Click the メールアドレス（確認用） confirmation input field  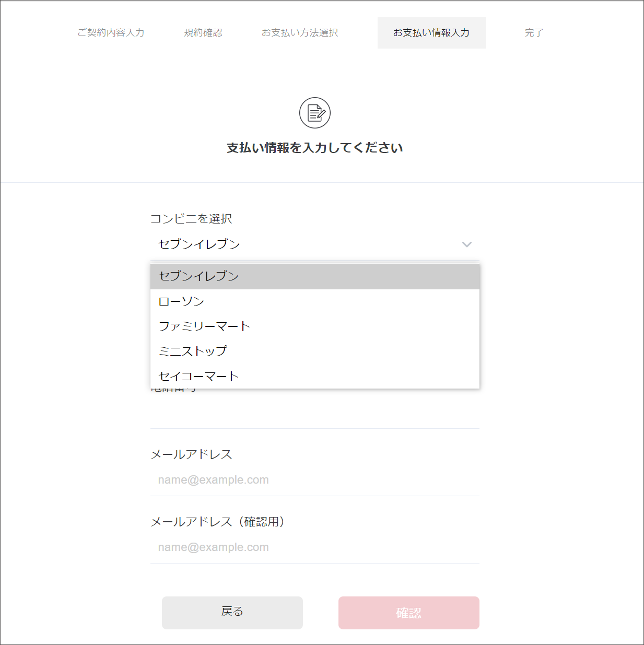point(314,547)
